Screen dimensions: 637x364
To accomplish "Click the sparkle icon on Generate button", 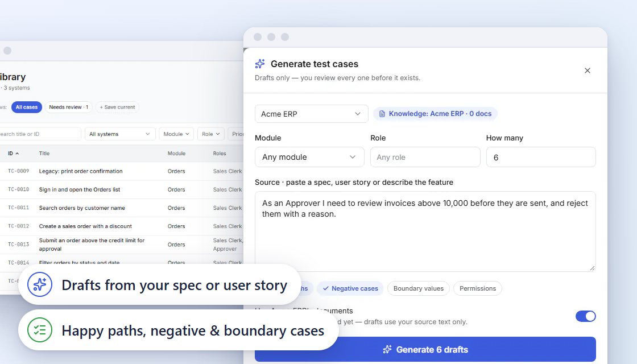I will pos(387,349).
